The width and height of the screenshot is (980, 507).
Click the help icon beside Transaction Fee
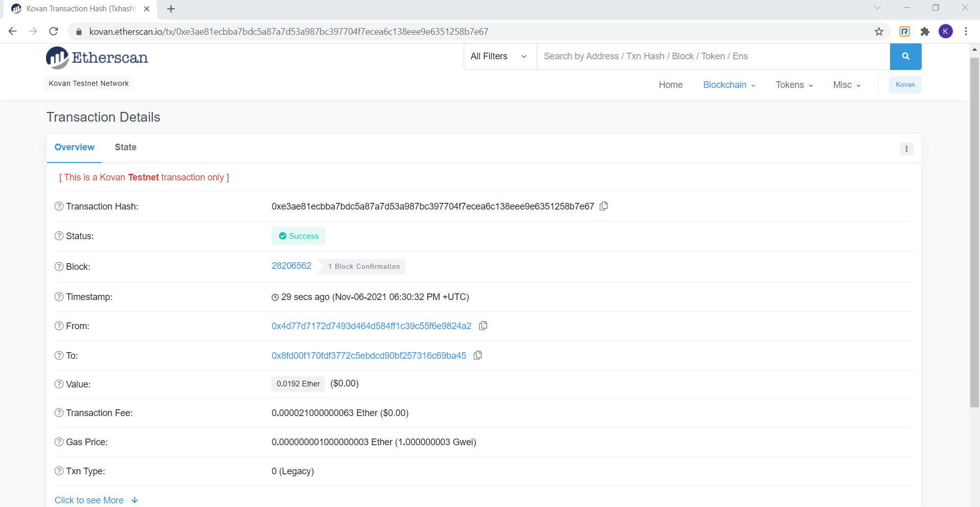click(59, 413)
